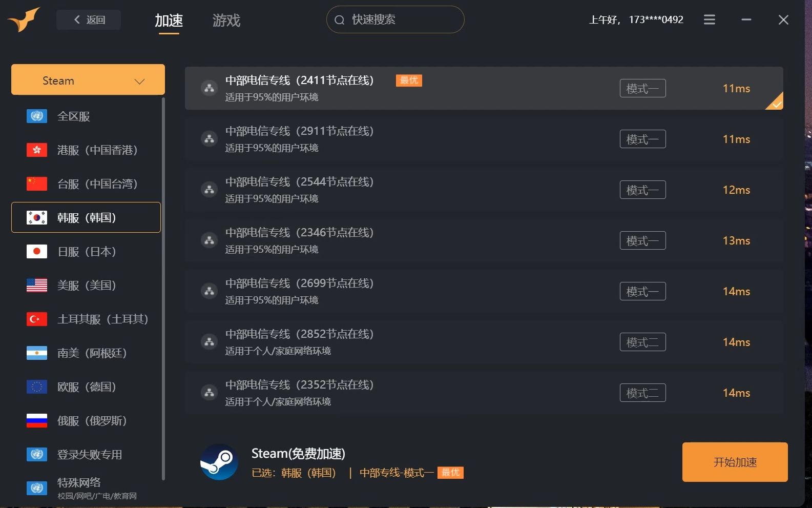Image resolution: width=812 pixels, height=508 pixels.
Task: Select 欧服 (德国) region
Action: (x=86, y=387)
